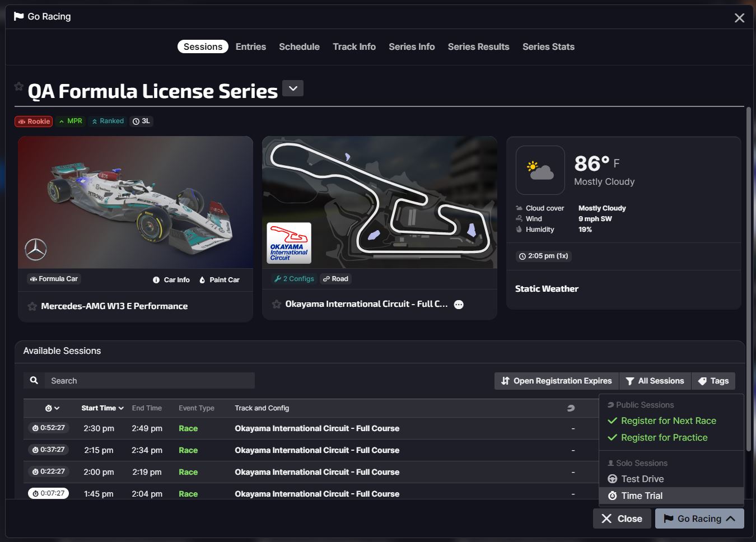The width and height of the screenshot is (756, 542).
Task: Toggle the Register for Next Race option
Action: pyautogui.click(x=669, y=420)
